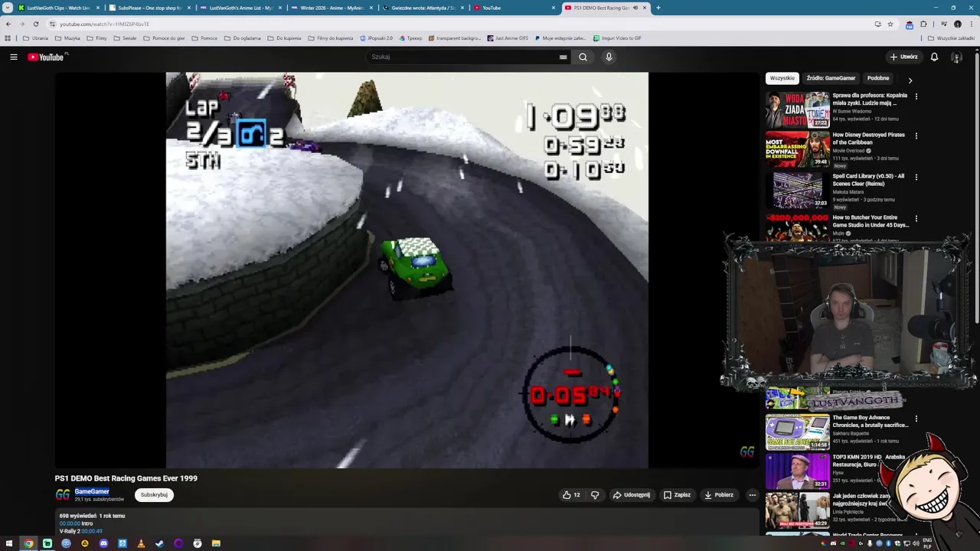Open the Seriale bookmarks folder
Screen dimensions: 980x551
(x=125, y=37)
